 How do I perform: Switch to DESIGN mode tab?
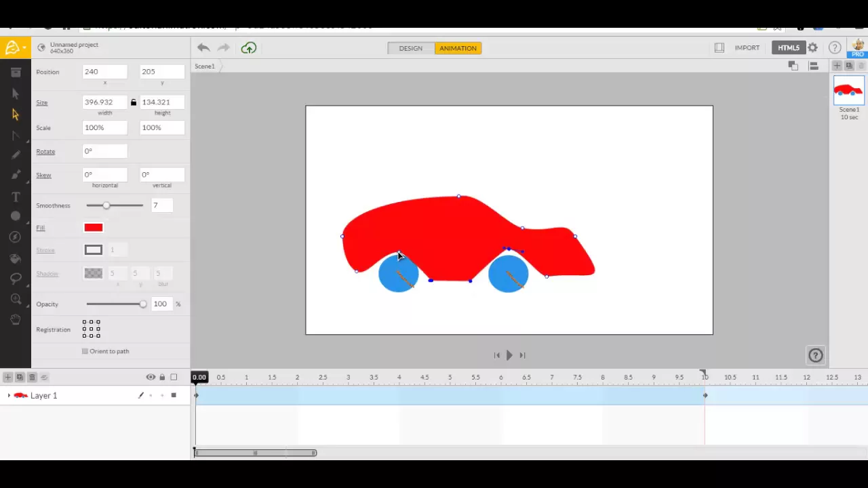tap(411, 48)
